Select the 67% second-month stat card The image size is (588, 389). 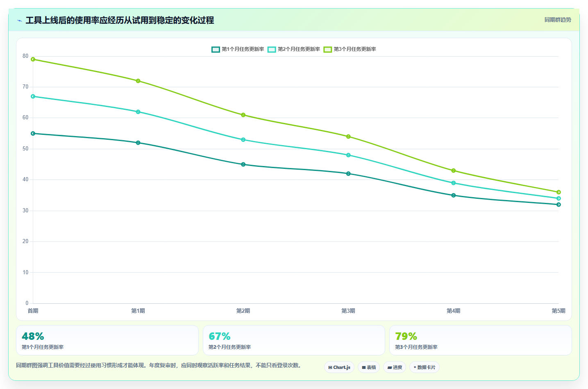click(294, 340)
